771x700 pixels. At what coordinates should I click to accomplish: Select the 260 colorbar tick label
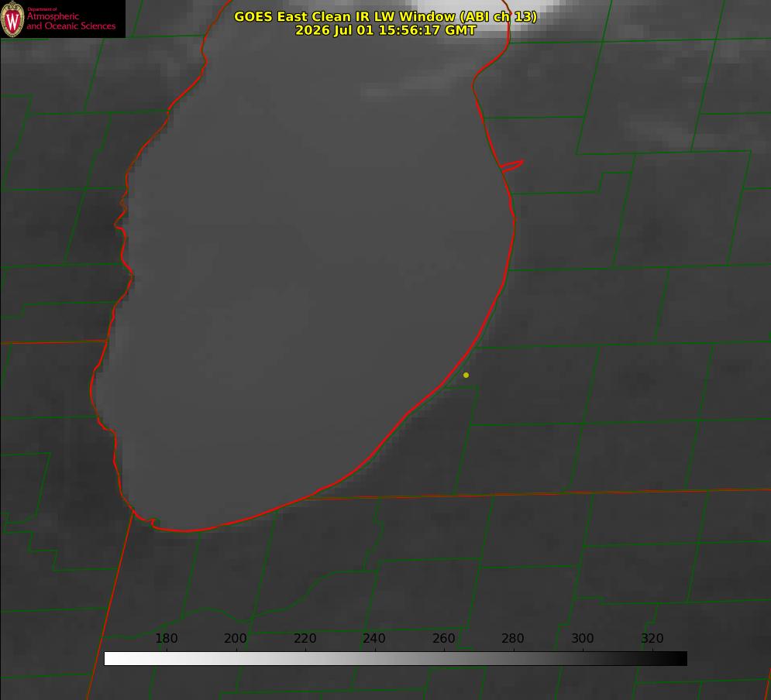tap(443, 638)
